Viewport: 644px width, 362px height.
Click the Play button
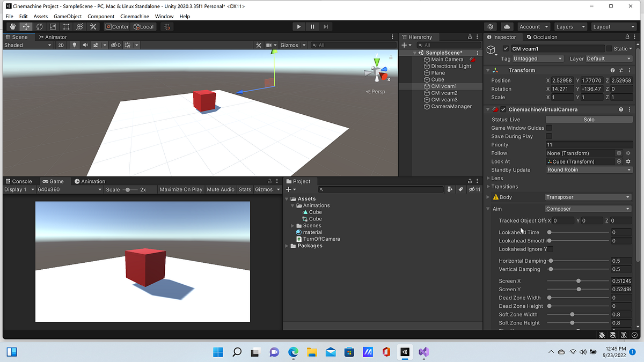click(x=299, y=26)
